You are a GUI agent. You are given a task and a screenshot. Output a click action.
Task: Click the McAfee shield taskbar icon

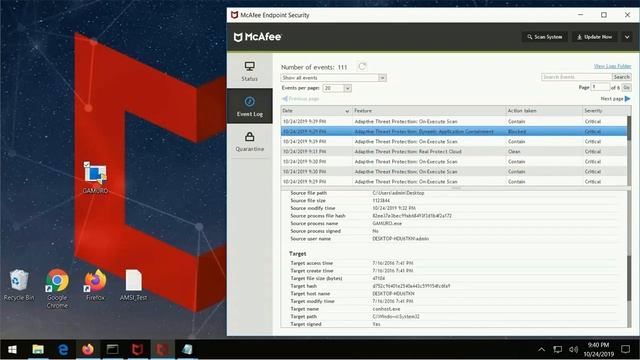click(x=138, y=349)
